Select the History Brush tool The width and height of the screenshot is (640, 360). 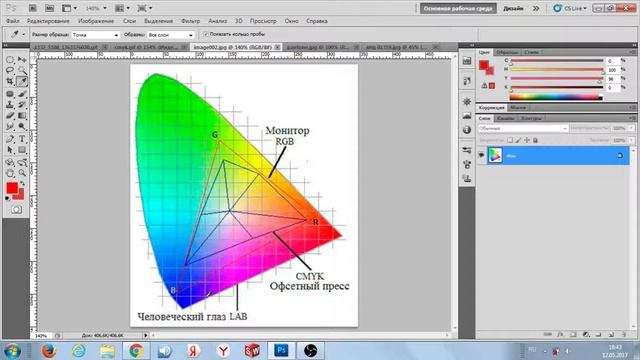22,105
